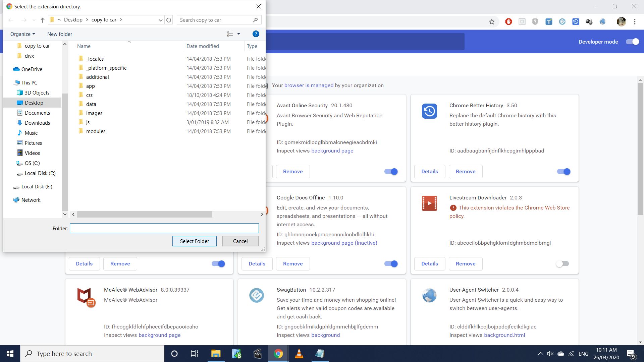644x362 pixels.
Task: Expand the view options dropdown arrow
Action: (x=238, y=34)
